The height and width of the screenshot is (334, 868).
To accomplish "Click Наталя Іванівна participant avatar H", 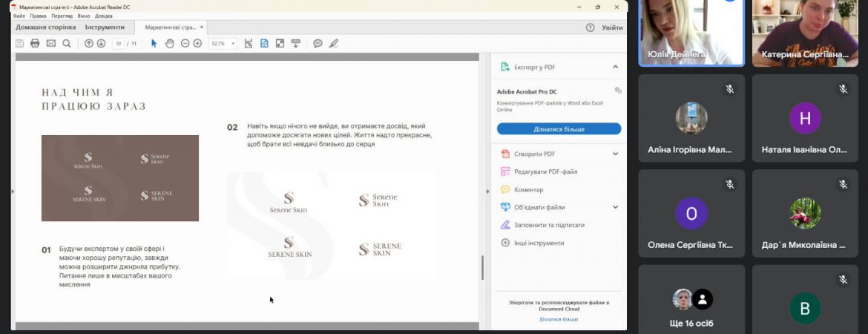I will [805, 118].
